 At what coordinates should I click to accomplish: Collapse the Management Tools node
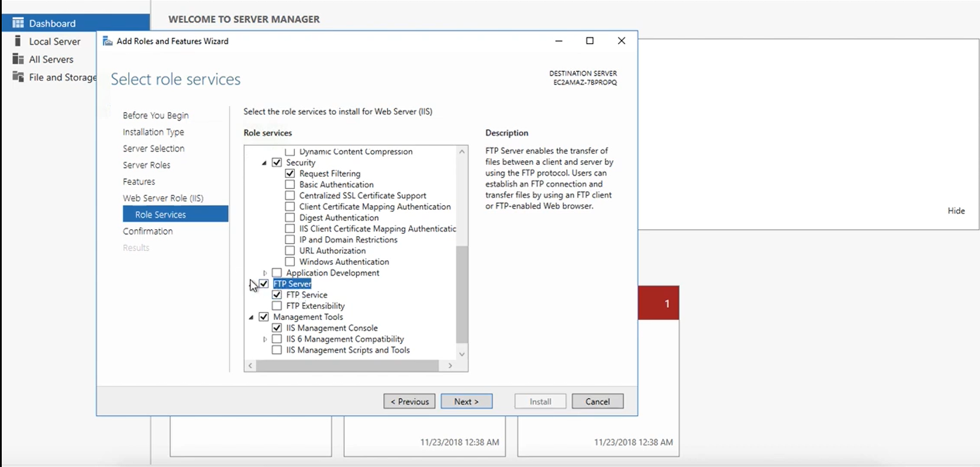pyautogui.click(x=251, y=317)
